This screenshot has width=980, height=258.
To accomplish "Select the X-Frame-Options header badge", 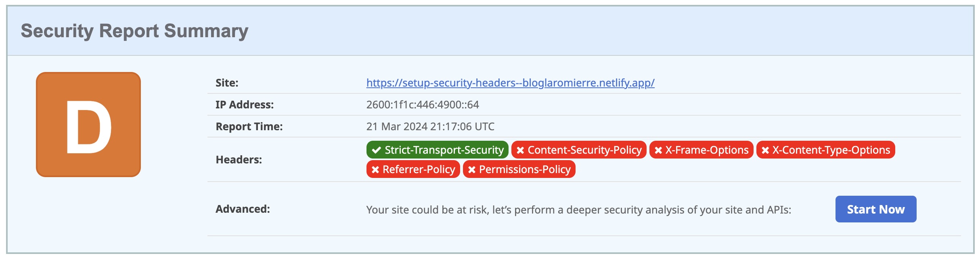I will click(701, 150).
